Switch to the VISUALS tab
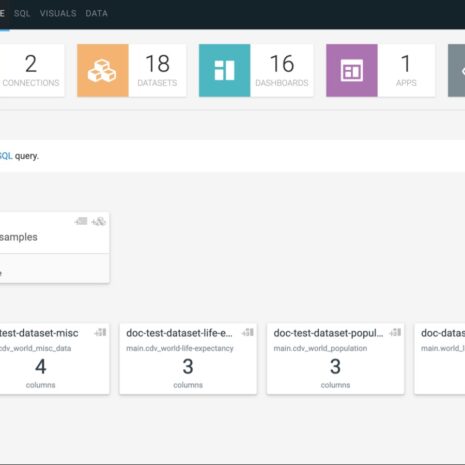Image resolution: width=465 pixels, height=465 pixels. (x=58, y=13)
